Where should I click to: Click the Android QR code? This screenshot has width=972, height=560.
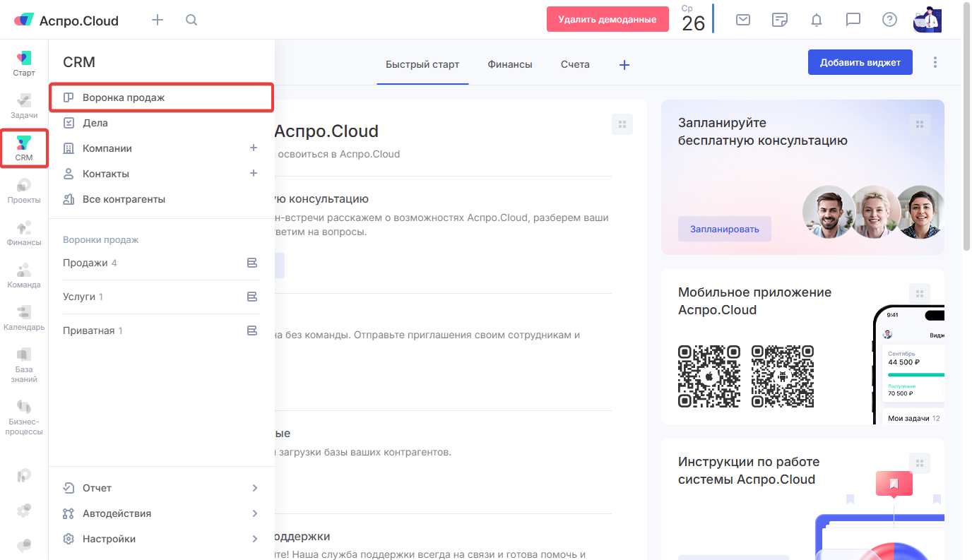pyautogui.click(x=783, y=376)
